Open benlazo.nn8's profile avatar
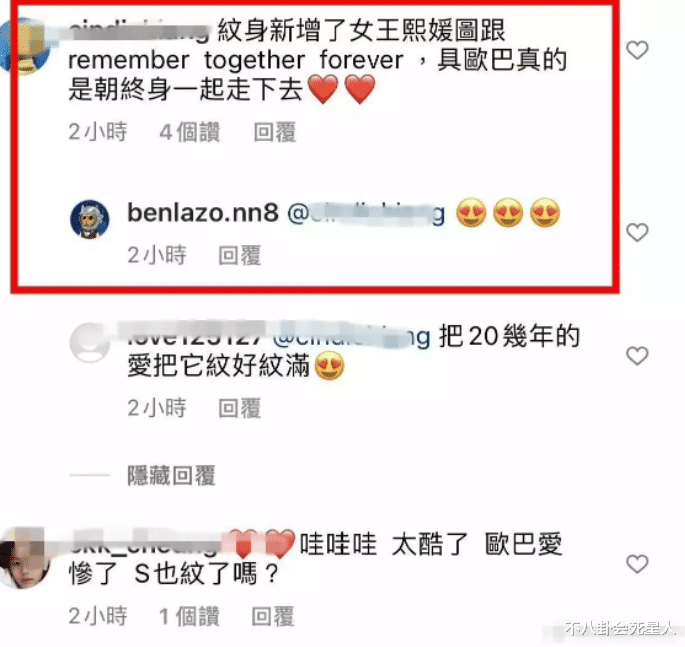This screenshot has width=685, height=647. pos(90,219)
